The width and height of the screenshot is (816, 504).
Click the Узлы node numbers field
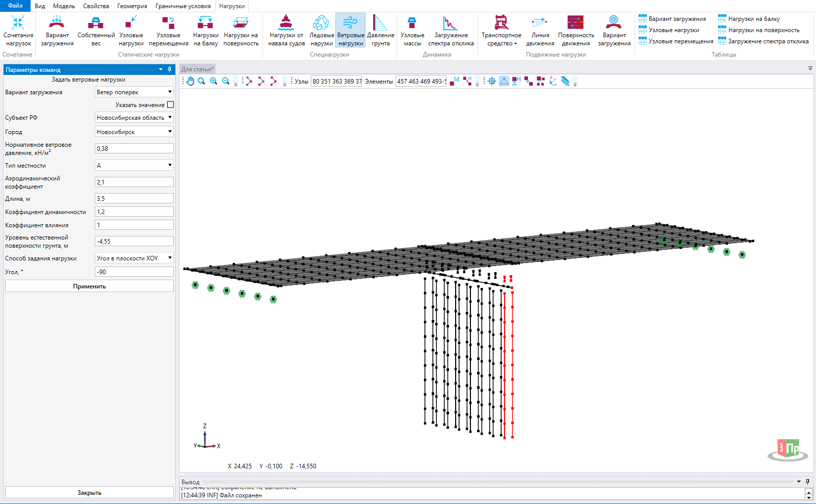(x=336, y=81)
